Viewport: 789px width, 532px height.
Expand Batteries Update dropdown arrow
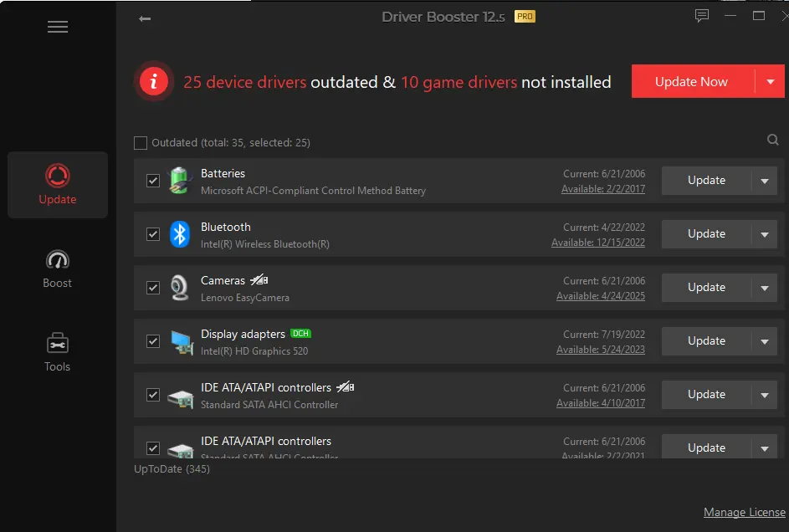(765, 181)
